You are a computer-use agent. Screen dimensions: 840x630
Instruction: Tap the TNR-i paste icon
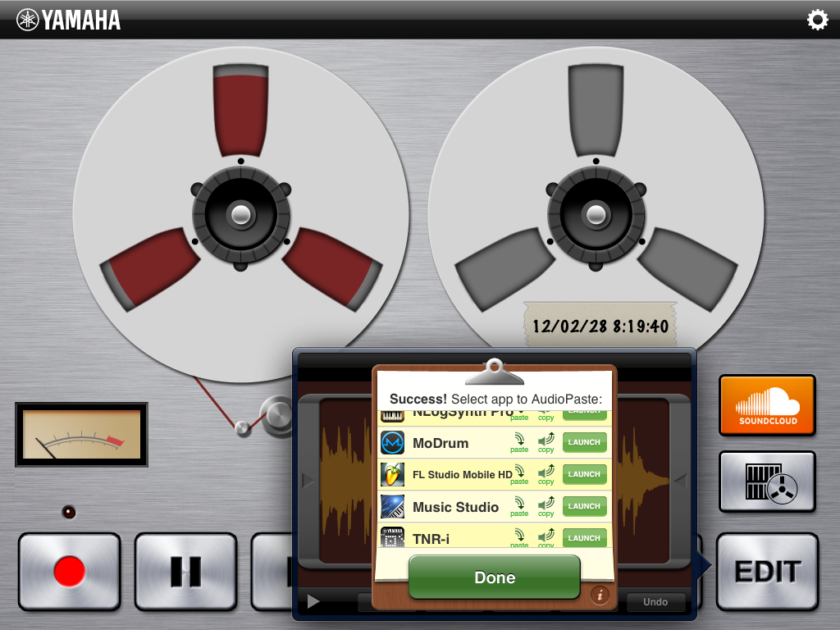pyautogui.click(x=519, y=538)
